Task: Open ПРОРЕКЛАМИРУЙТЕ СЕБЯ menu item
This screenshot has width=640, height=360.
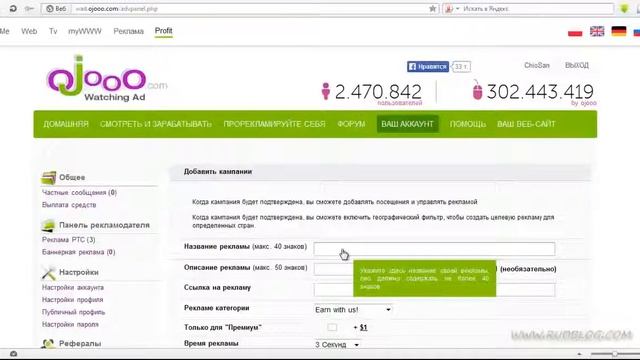Action: [x=274, y=124]
